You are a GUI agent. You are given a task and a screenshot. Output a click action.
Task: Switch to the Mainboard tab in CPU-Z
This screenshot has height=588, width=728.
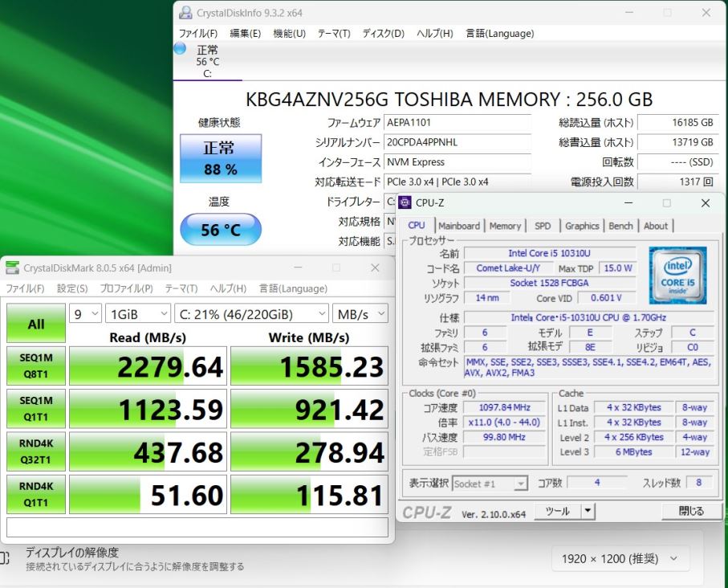[459, 226]
